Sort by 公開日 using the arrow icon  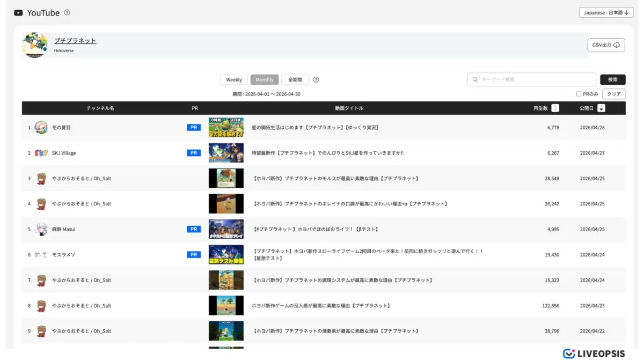(x=601, y=108)
